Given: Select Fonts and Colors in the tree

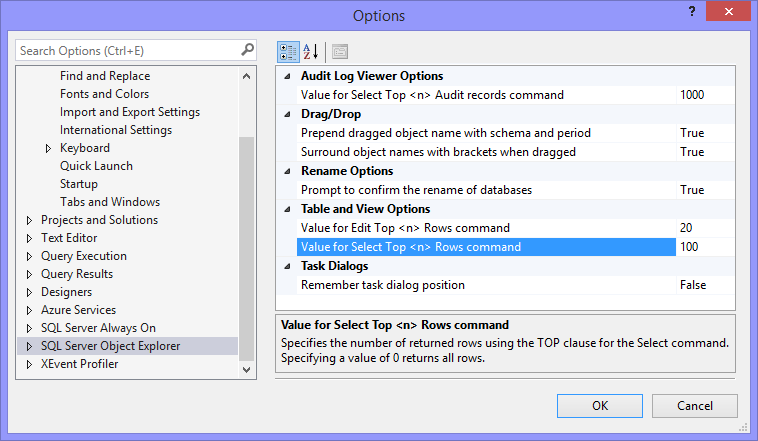Looking at the screenshot, I should tap(104, 94).
